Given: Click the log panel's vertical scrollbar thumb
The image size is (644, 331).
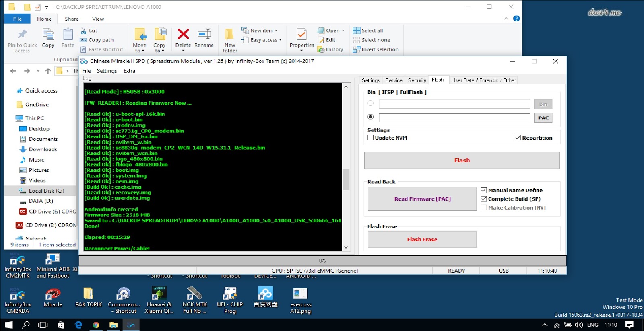Looking at the screenshot, I should pyautogui.click(x=346, y=179).
